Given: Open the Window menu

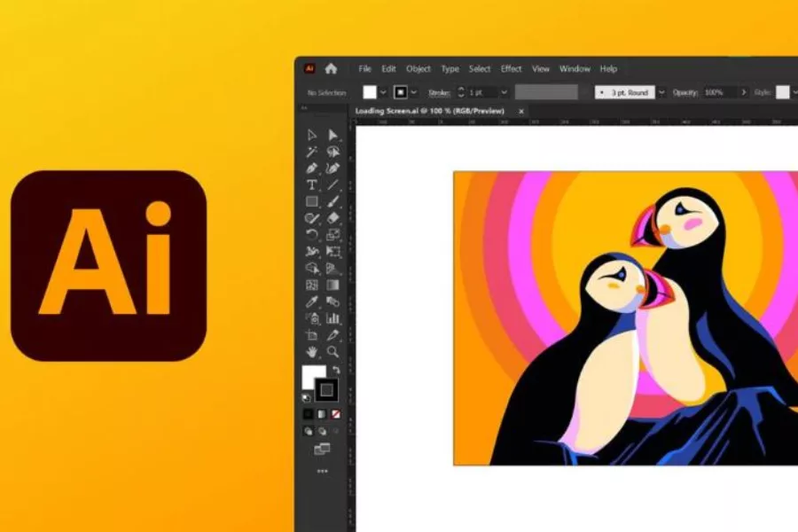Looking at the screenshot, I should point(575,69).
